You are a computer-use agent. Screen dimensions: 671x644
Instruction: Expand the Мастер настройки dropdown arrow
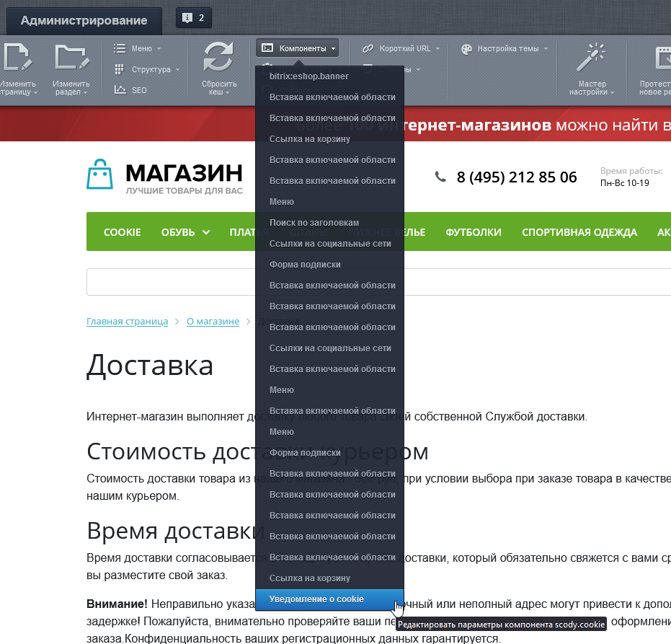click(x=613, y=92)
